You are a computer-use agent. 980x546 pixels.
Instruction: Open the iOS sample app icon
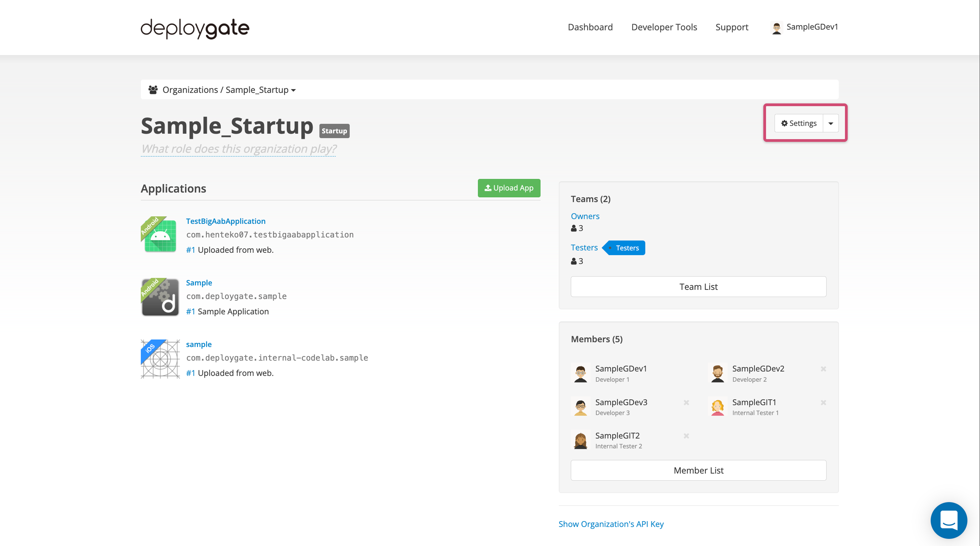coord(160,359)
